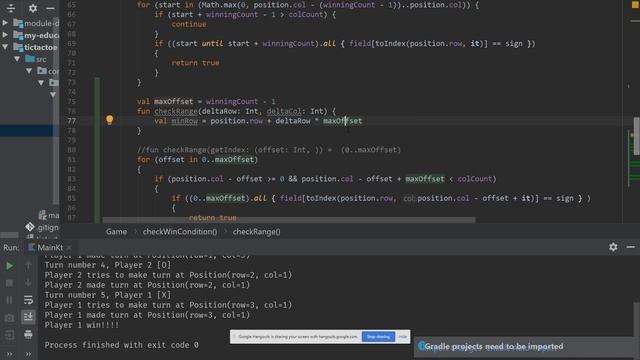
Task: Open the Gradle projects need to be imported notification
Action: [493, 347]
